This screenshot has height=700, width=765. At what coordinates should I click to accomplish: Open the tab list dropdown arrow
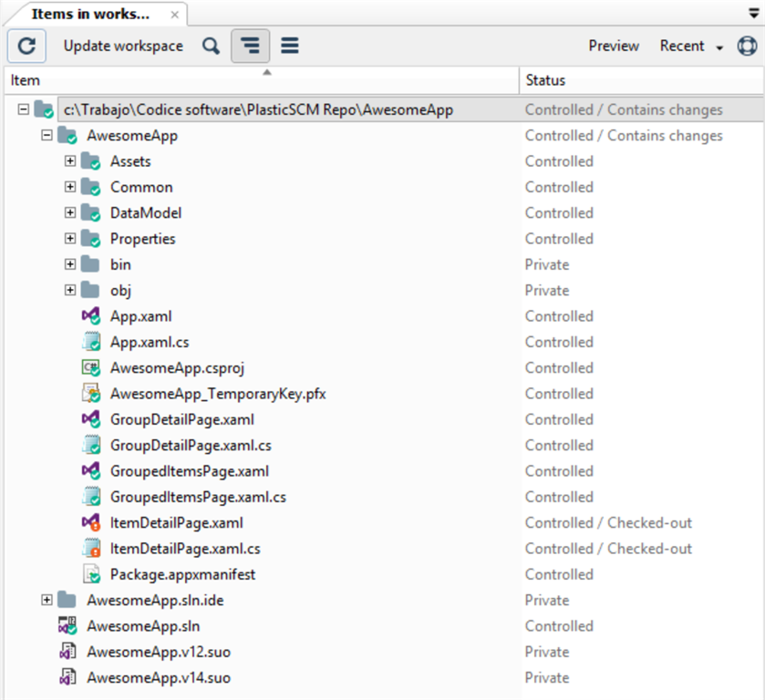pyautogui.click(x=754, y=14)
